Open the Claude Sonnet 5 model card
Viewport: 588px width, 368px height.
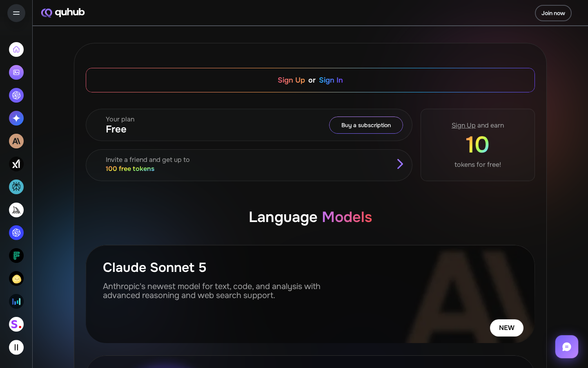pos(310,294)
